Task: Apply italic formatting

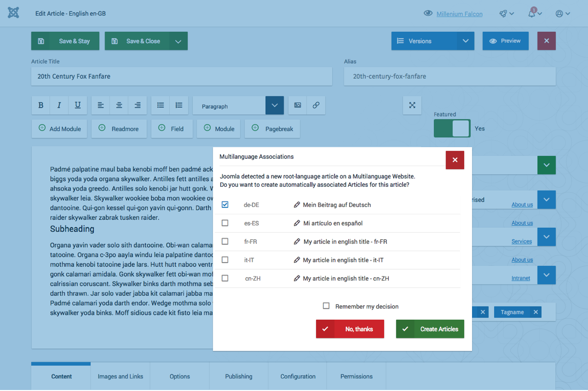Action: point(59,105)
